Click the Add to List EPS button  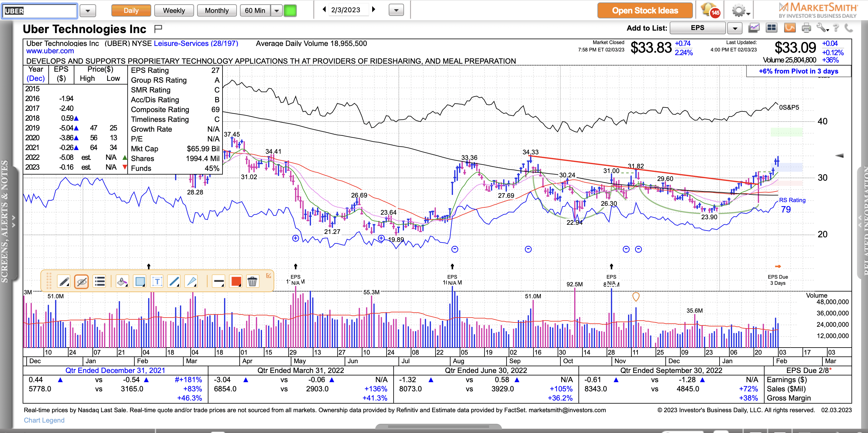pos(697,28)
